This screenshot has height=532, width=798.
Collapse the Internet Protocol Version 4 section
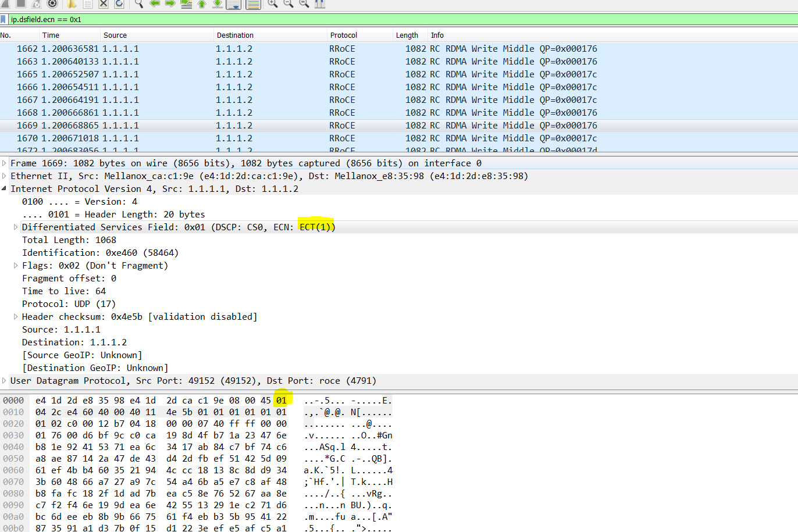[5, 189]
